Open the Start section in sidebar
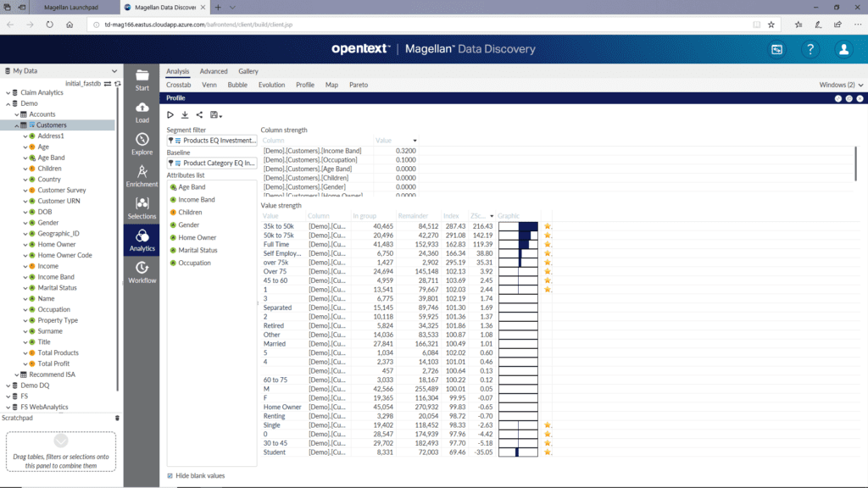 click(x=142, y=80)
